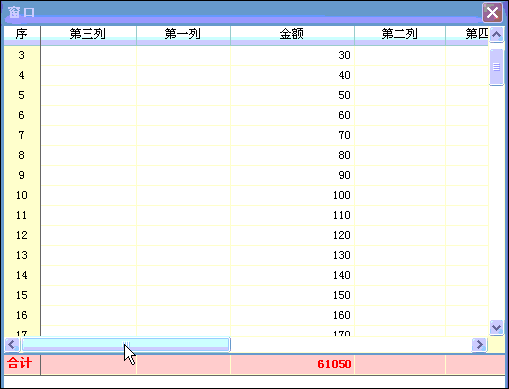This screenshot has height=389, width=509.
Task: Select row number 4
Action: (22, 75)
